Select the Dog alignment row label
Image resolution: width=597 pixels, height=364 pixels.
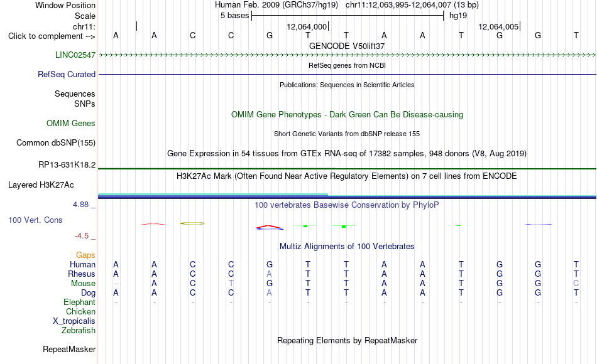click(88, 293)
